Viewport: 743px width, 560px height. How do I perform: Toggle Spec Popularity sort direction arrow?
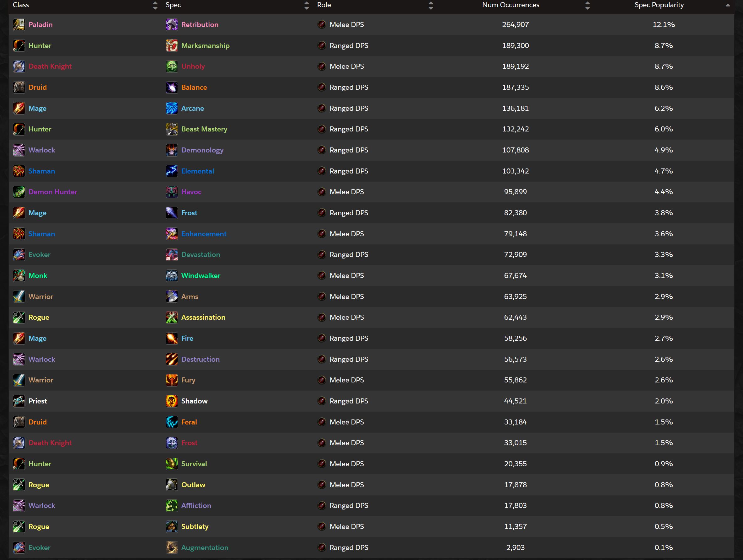728,5
